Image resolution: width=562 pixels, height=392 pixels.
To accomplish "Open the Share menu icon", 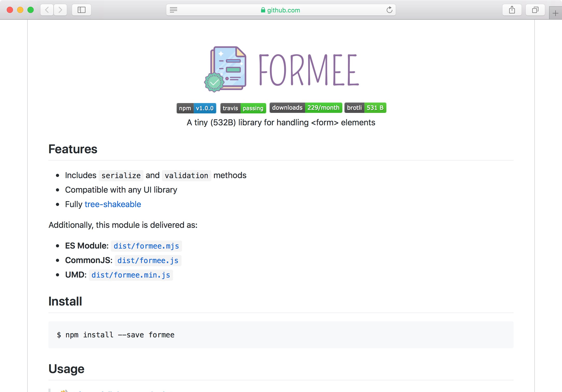I will [x=512, y=10].
